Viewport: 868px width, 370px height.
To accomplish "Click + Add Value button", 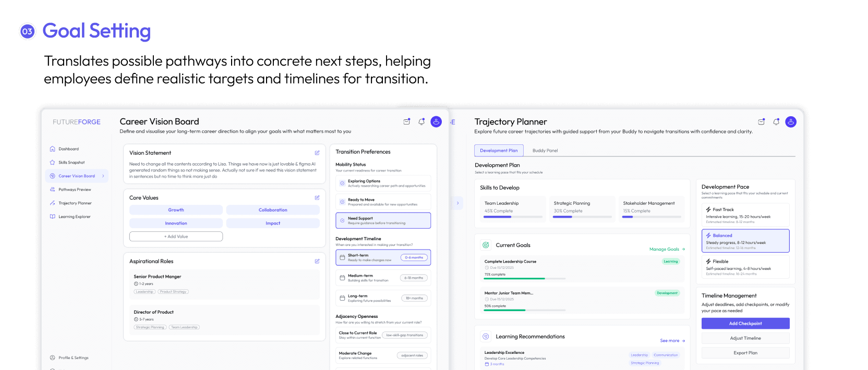I will (176, 237).
